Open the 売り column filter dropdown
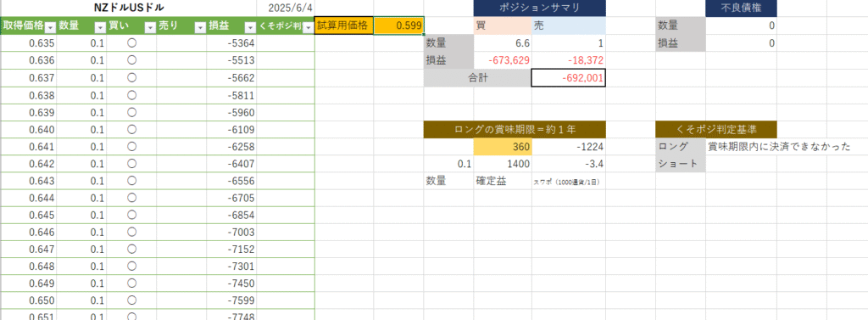868x320 pixels. 200,26
